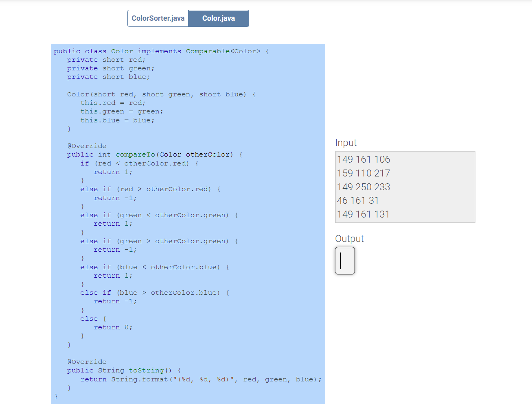Click the first @Override annotation
Image resolution: width=532 pixels, height=407 pixels.
[x=87, y=146]
